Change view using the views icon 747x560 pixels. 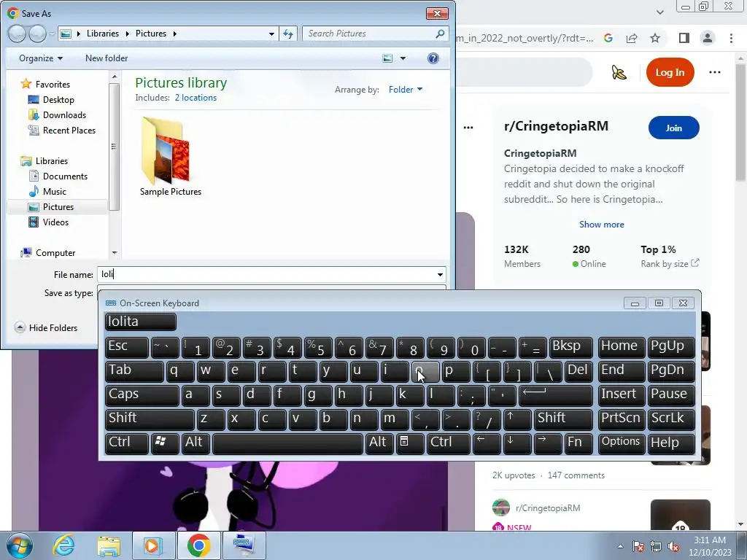coord(388,58)
